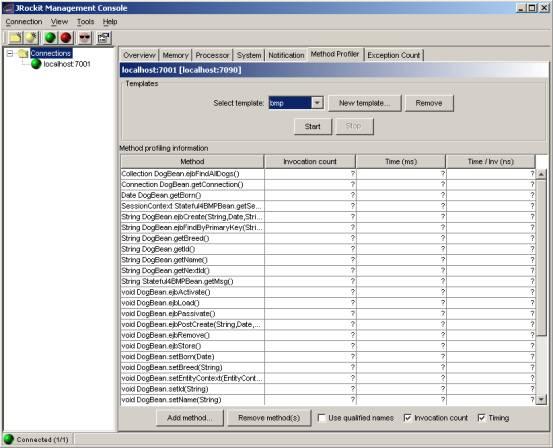Image resolution: width=553 pixels, height=448 pixels.
Task: Select row void DogBean.setName(String)
Action: tap(328, 400)
